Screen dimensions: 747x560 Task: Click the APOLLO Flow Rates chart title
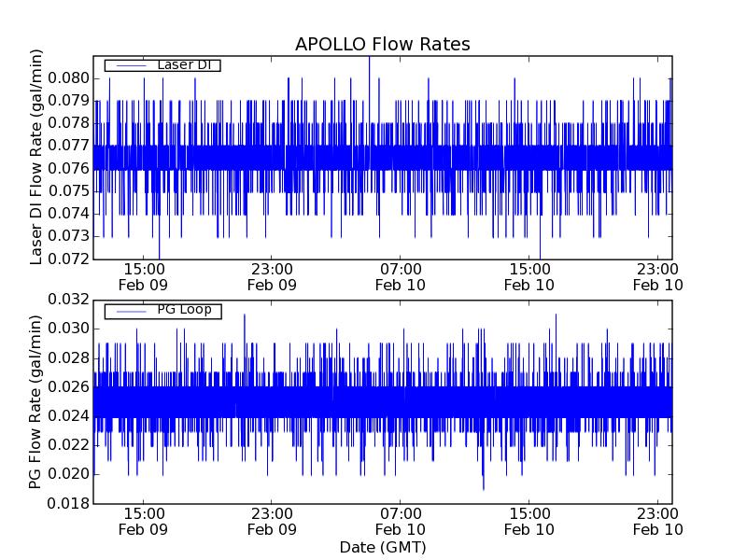pyautogui.click(x=382, y=45)
